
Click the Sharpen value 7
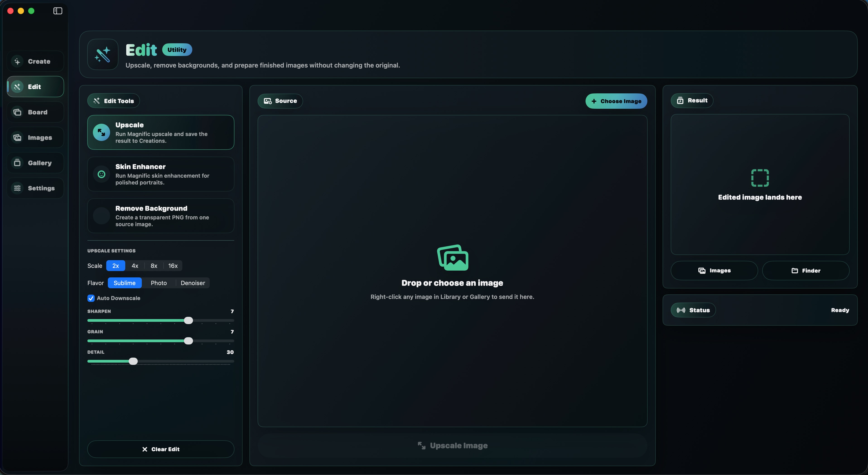pyautogui.click(x=232, y=311)
